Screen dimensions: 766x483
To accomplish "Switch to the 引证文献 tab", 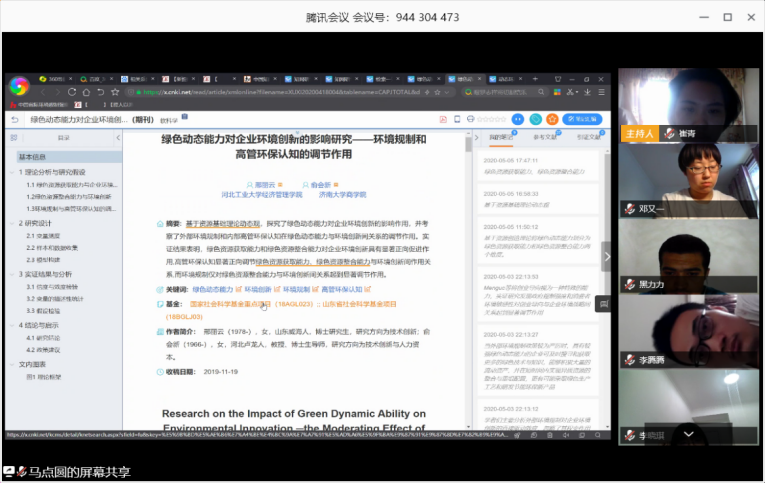I will 588,138.
